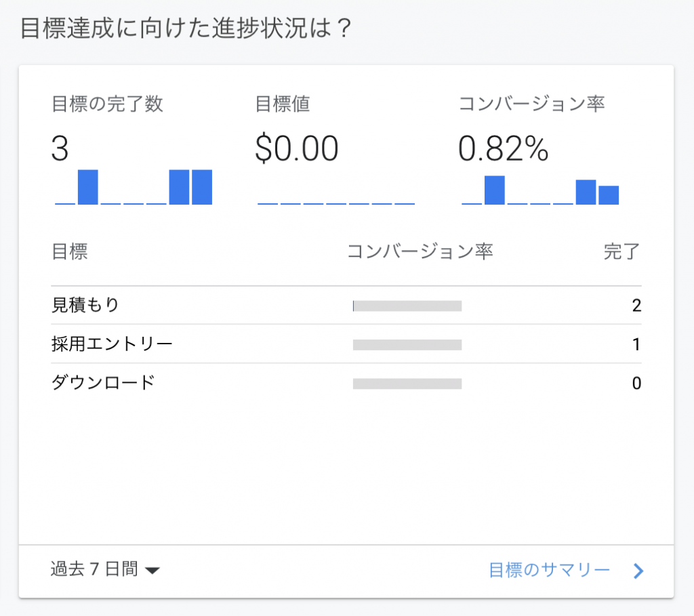Click the 見積もり conversion rate progress bar
This screenshot has width=694, height=616.
pos(407,306)
